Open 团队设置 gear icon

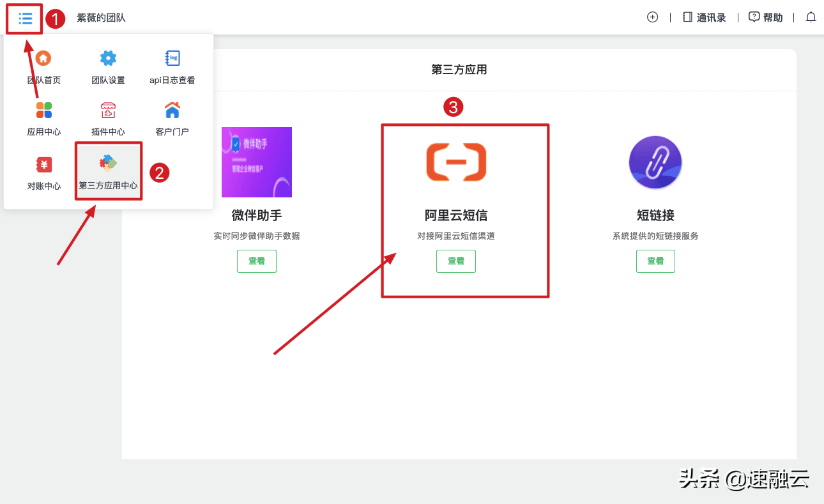pos(108,58)
